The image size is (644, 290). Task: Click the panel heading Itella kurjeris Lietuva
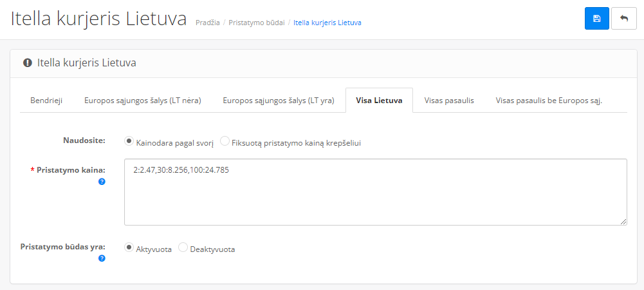87,63
